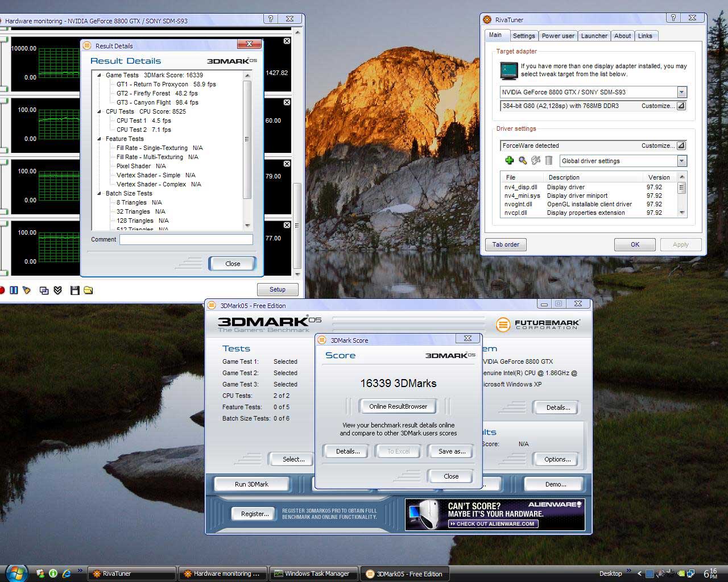Click the green plus add icon in RivaTuner
The width and height of the screenshot is (728, 582).
click(x=509, y=161)
